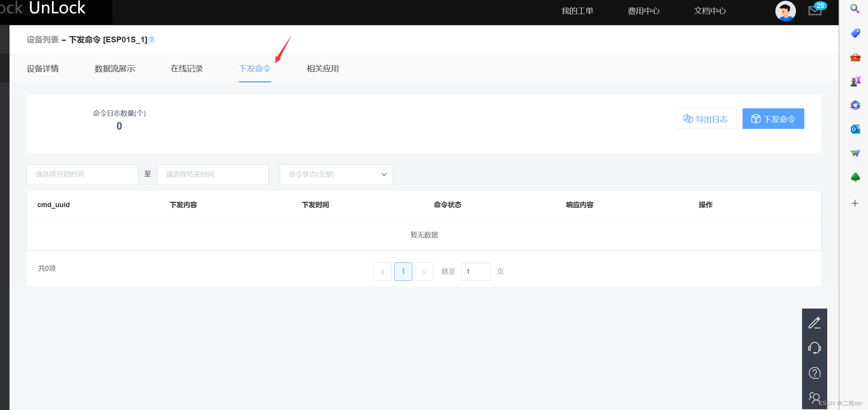Open the headset customer service icon
Viewport: 868px width, 410px height.
[815, 348]
